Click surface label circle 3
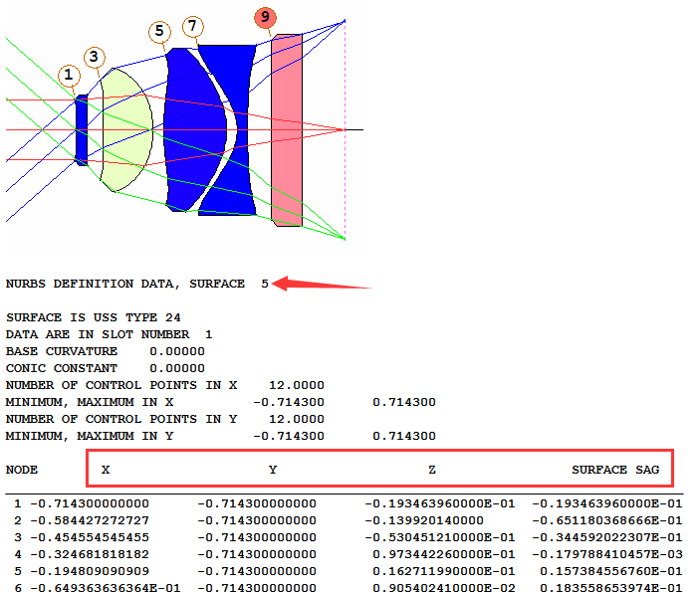The image size is (700, 592). (x=95, y=57)
